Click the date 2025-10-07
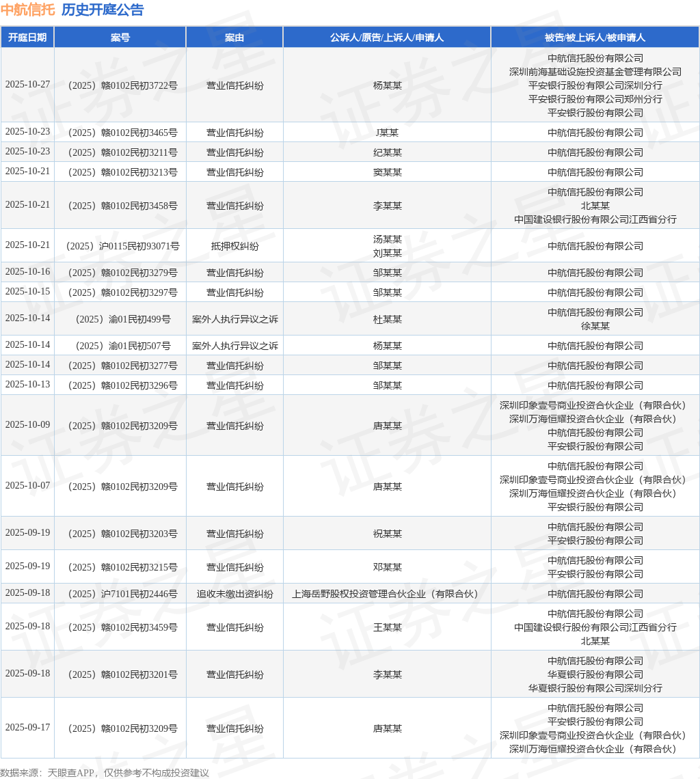Image resolution: width=700 pixels, height=779 pixels. click(x=28, y=486)
